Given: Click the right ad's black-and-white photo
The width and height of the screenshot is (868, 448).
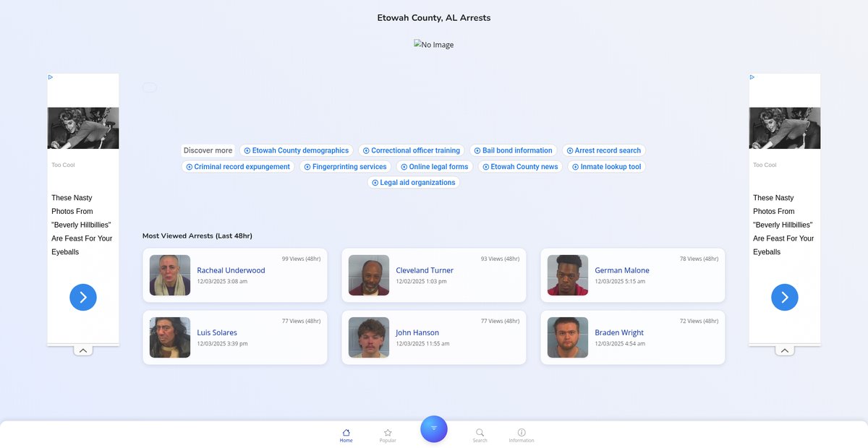Looking at the screenshot, I should (785, 128).
